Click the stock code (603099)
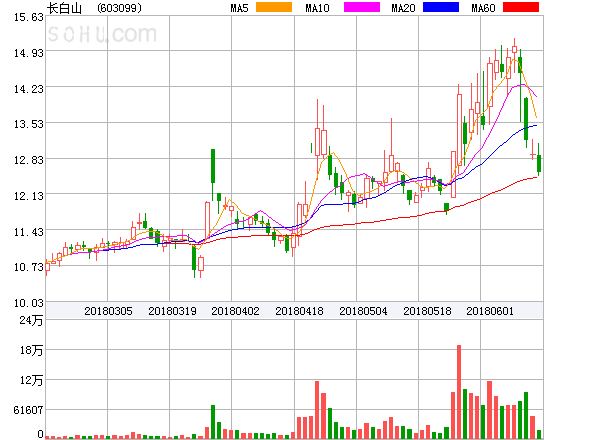 coord(119,8)
